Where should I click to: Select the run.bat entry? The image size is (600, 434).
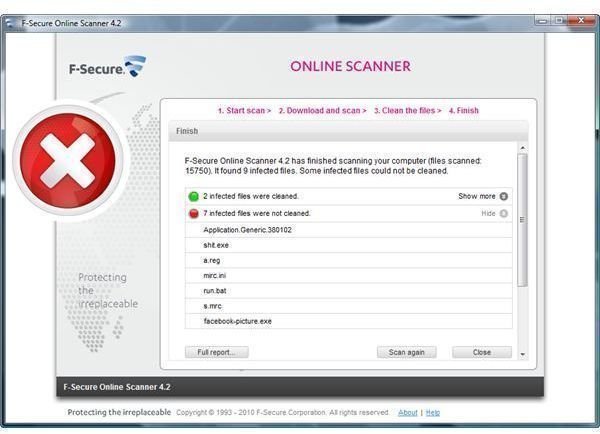point(349,291)
